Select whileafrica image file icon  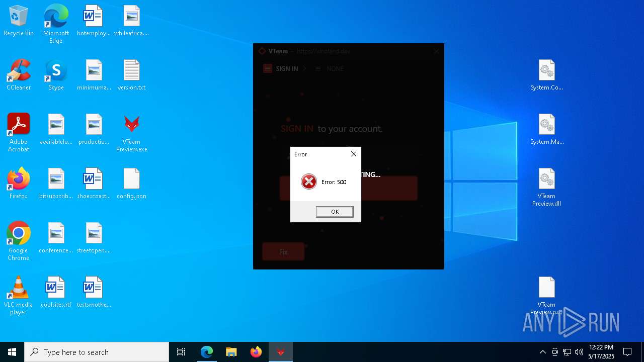click(131, 21)
